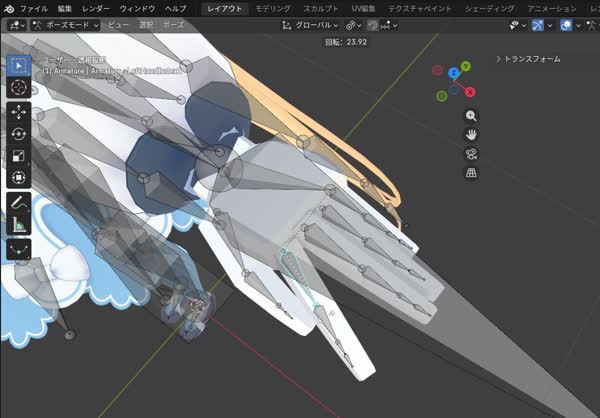Switch to the モデリング workspace tab
This screenshot has height=418, width=600.
273,8
